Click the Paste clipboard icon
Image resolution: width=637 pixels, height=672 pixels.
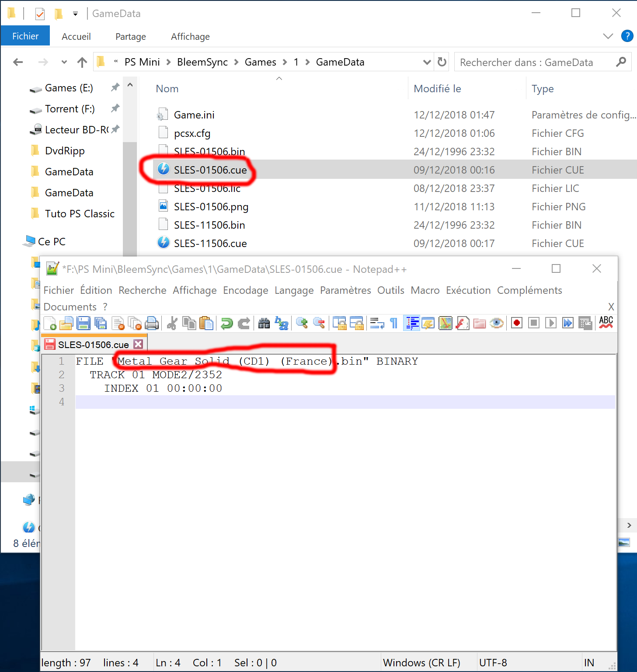[x=206, y=323]
